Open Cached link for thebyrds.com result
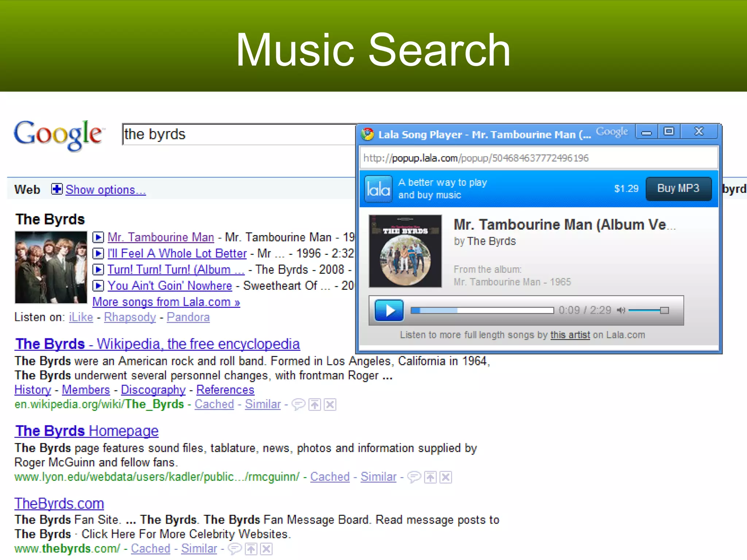Viewport: 747px width, 560px height. [x=151, y=549]
